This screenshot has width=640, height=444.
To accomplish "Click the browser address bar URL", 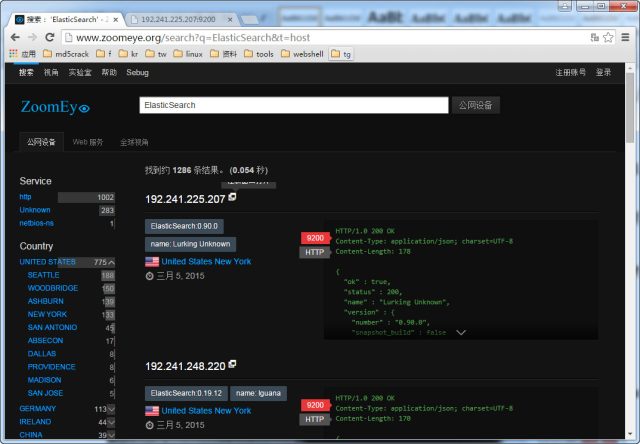I will 193,38.
